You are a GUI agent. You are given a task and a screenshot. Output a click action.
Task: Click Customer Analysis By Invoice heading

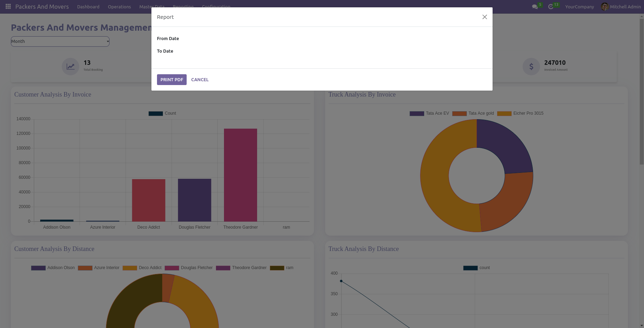point(53,94)
